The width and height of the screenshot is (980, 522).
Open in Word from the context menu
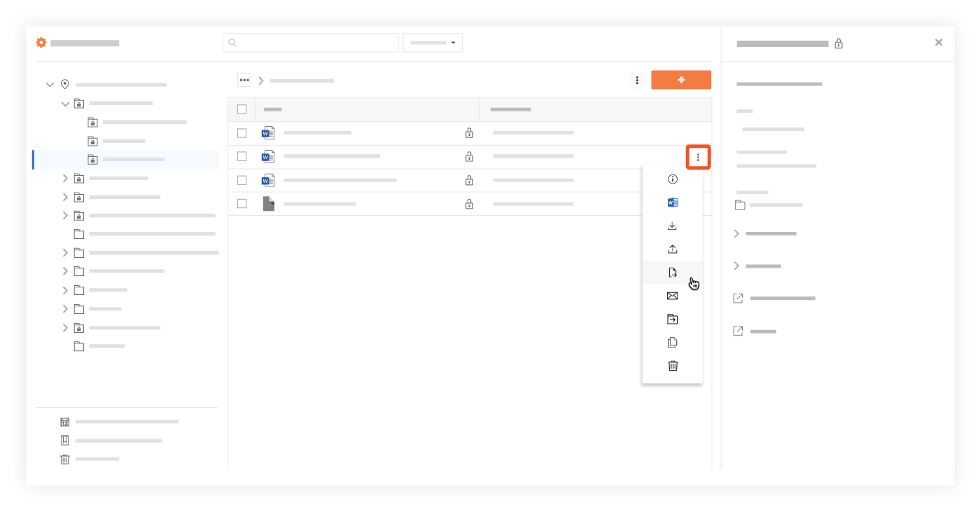[x=672, y=202]
